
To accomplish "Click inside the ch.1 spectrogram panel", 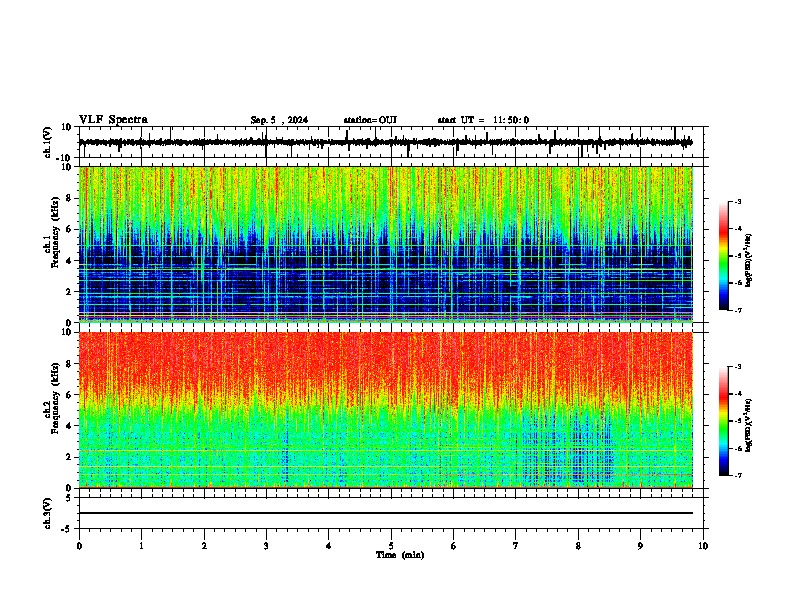I will coord(386,244).
